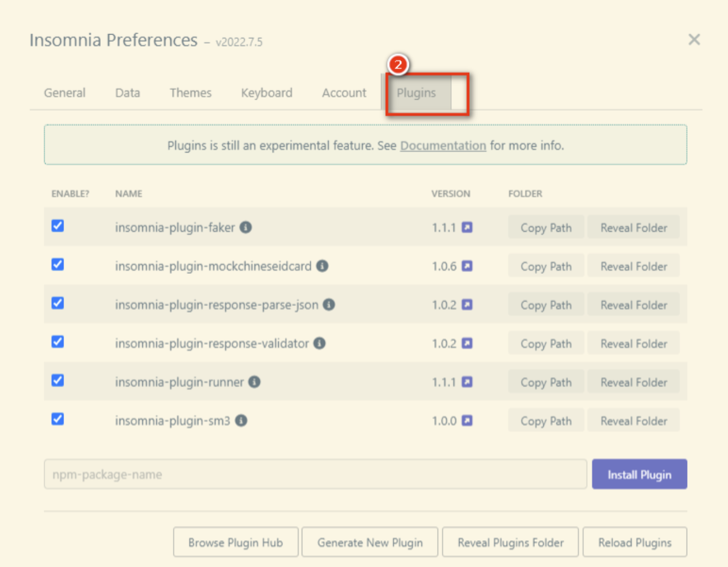The image size is (728, 567).
Task: Reveal Folder for insomnia-plugin-response-parse-json
Action: 634,305
